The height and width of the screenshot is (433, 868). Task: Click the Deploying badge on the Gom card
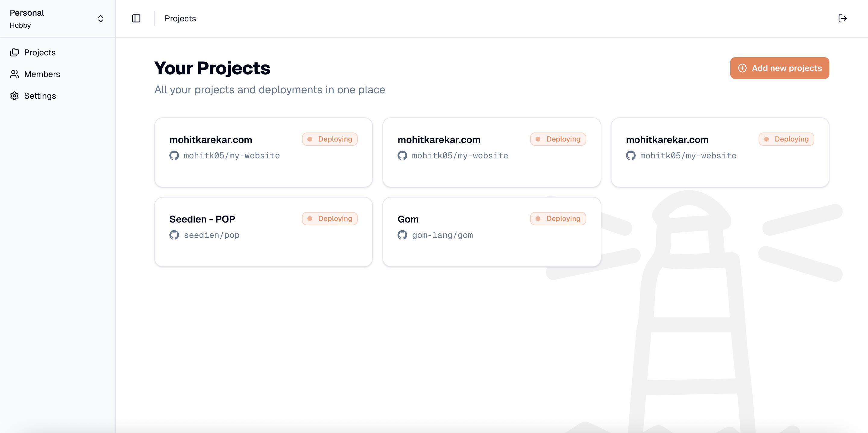click(x=558, y=218)
